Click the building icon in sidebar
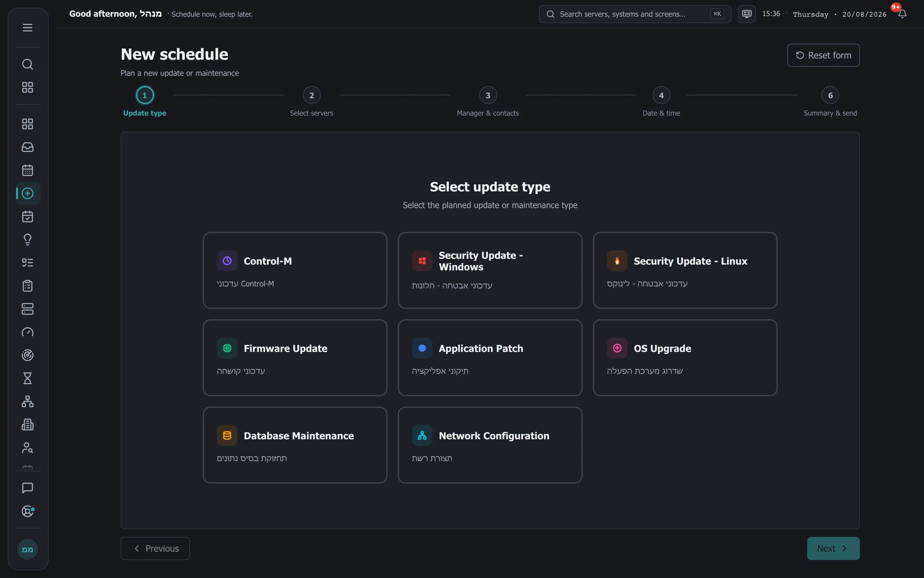 [x=28, y=425]
